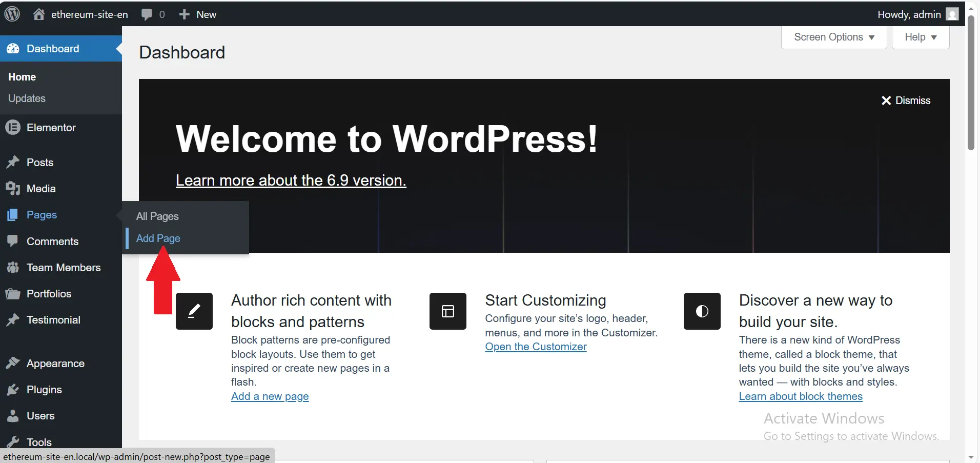Screen dimensions: 980x463
Task: Click the Team Members group icon
Action: pyautogui.click(x=13, y=268)
